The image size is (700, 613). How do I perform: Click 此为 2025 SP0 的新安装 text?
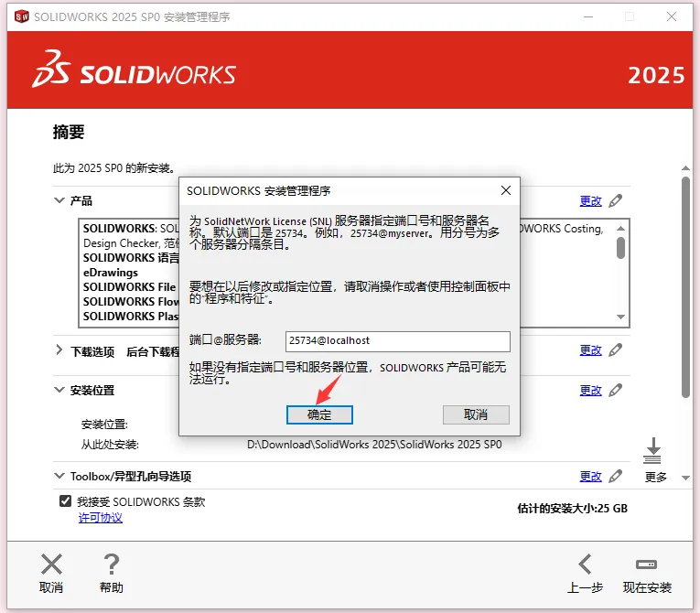[x=113, y=168]
